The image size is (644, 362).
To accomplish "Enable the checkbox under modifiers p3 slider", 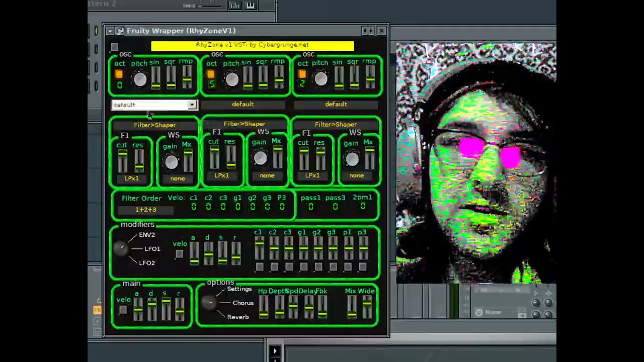I will [363, 267].
